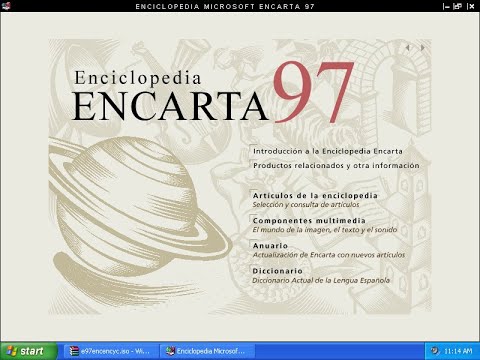Open the Windows start menu

29,351
